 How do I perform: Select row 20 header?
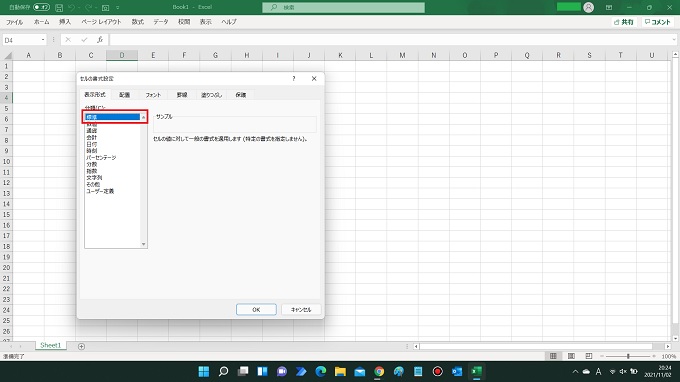(7, 268)
